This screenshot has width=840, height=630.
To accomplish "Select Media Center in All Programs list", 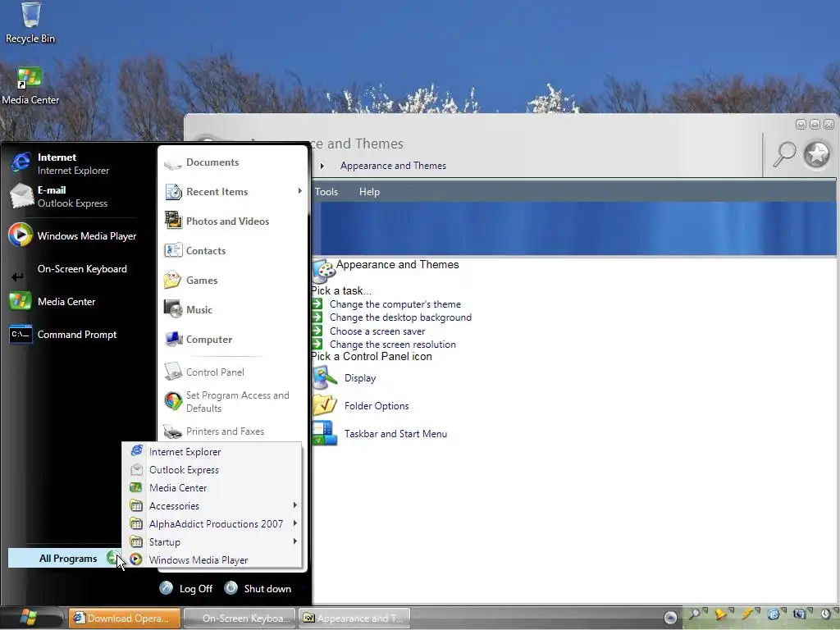I will [214, 488].
